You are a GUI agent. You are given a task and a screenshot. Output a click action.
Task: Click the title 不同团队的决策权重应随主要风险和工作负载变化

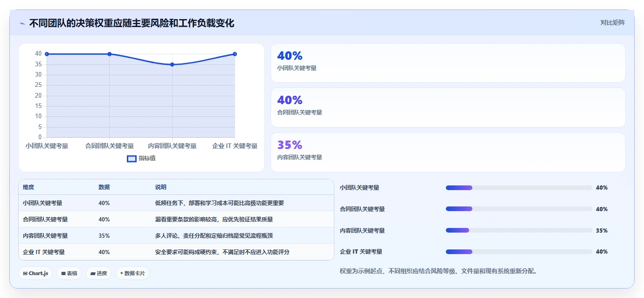pos(132,23)
